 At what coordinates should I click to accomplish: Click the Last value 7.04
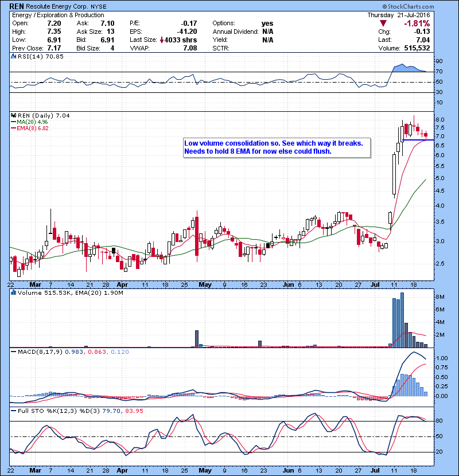pyautogui.click(x=423, y=40)
